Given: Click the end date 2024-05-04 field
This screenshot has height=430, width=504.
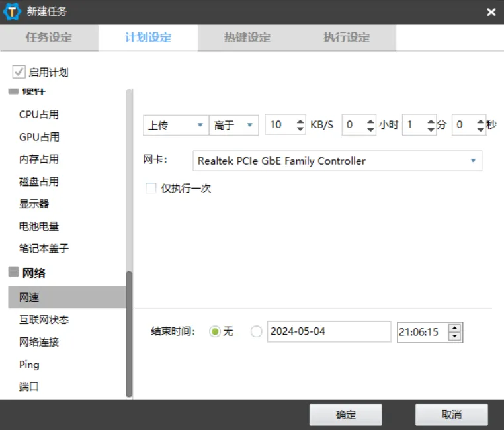Looking at the screenshot, I should (x=329, y=332).
